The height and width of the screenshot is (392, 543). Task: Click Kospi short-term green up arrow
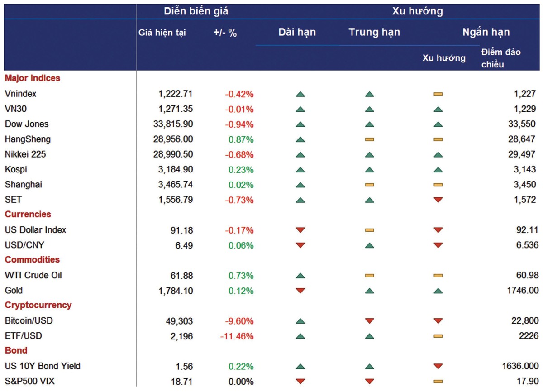pos(438,170)
